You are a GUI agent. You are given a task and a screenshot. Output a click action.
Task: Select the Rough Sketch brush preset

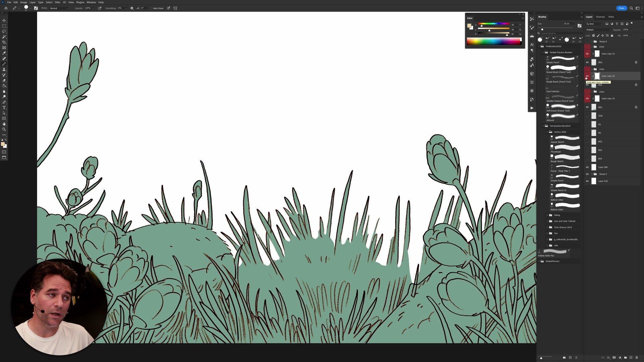click(x=565, y=158)
